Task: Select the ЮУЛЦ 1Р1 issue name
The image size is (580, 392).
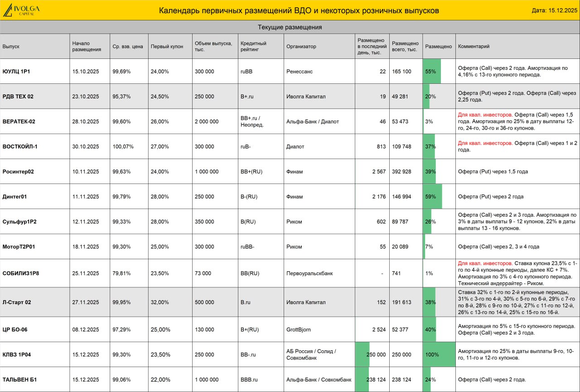Action: coord(16,72)
